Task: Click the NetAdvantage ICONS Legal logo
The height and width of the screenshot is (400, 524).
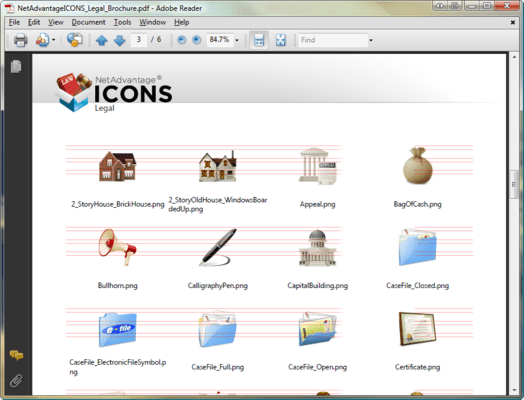Action: [114, 93]
